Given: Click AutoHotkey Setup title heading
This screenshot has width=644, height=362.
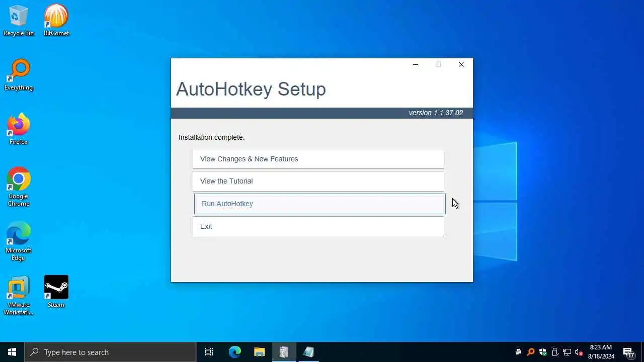Looking at the screenshot, I should coord(251,89).
